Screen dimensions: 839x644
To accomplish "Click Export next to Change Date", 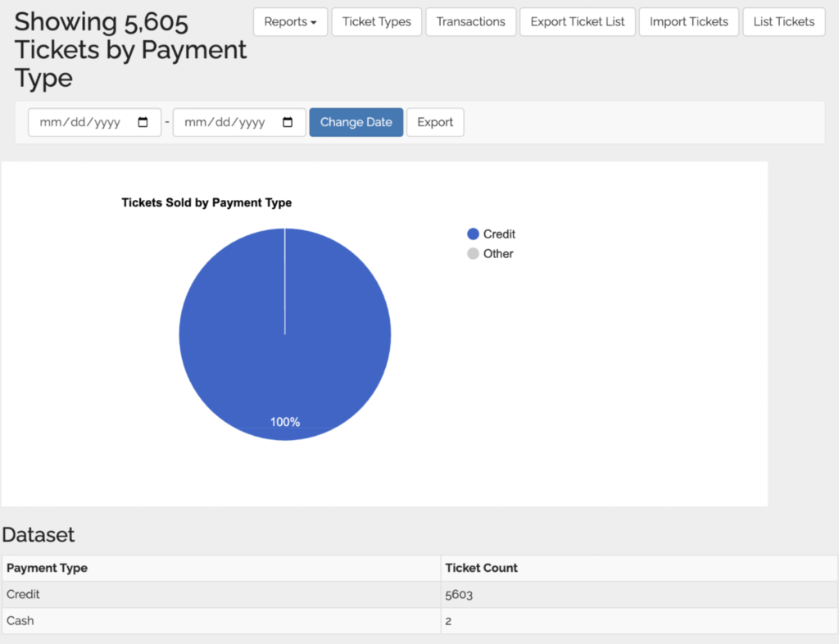I will (x=435, y=122).
